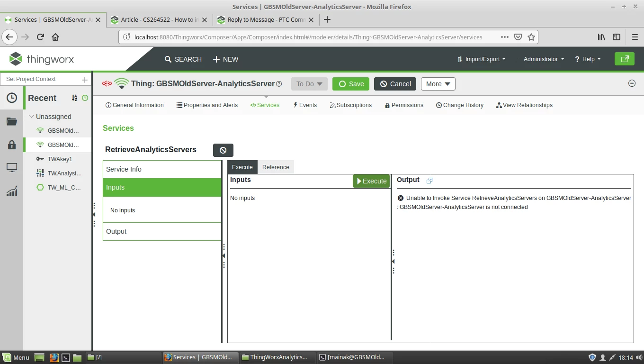
Task: Switch to the Article CS264522 browser tab
Action: click(159, 19)
